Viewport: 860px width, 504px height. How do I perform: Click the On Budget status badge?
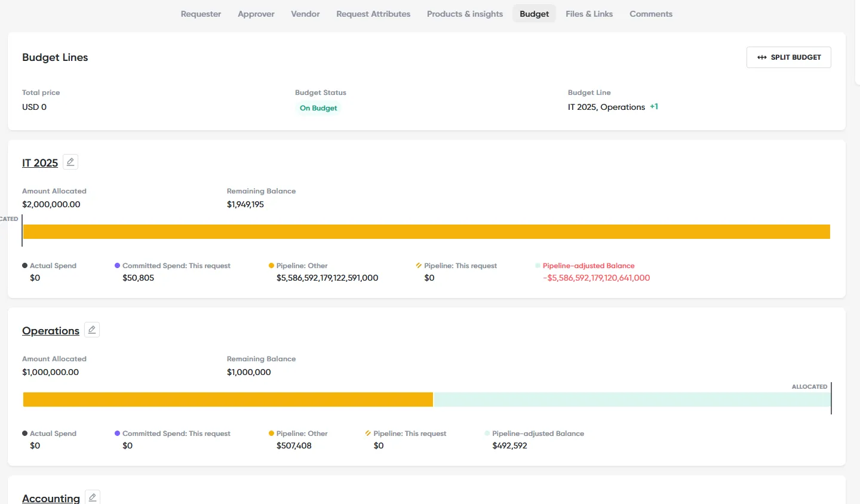(318, 108)
